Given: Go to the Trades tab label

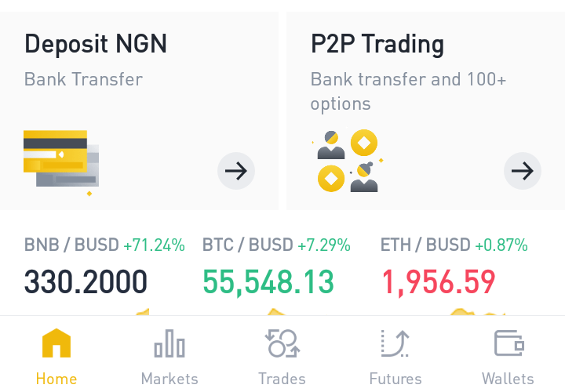Looking at the screenshot, I should (282, 379).
